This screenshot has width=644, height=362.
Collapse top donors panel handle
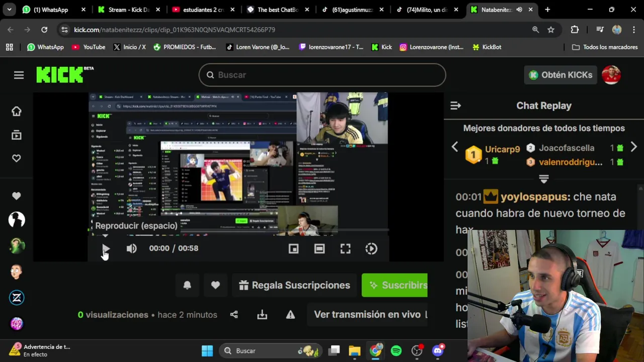[x=544, y=179]
